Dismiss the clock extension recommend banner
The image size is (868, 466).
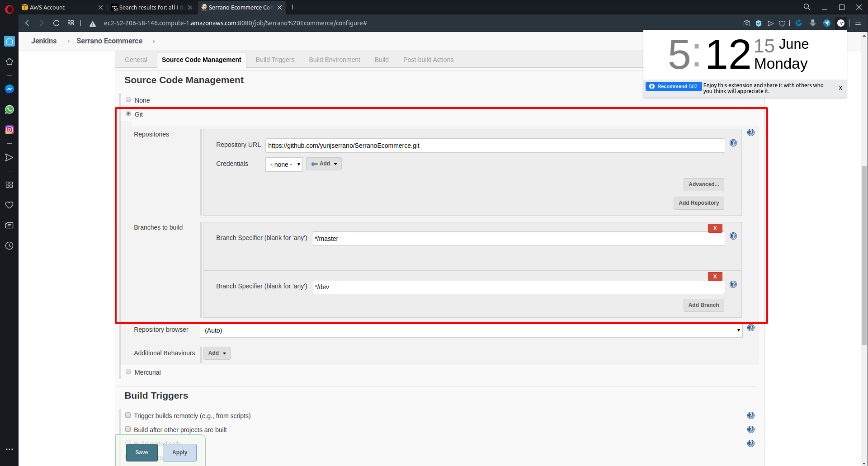(x=840, y=88)
